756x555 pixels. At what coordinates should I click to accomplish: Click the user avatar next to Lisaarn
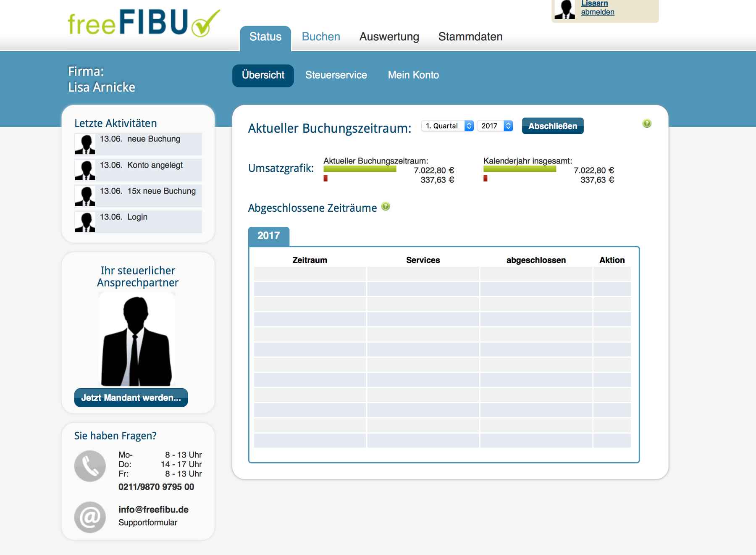565,9
